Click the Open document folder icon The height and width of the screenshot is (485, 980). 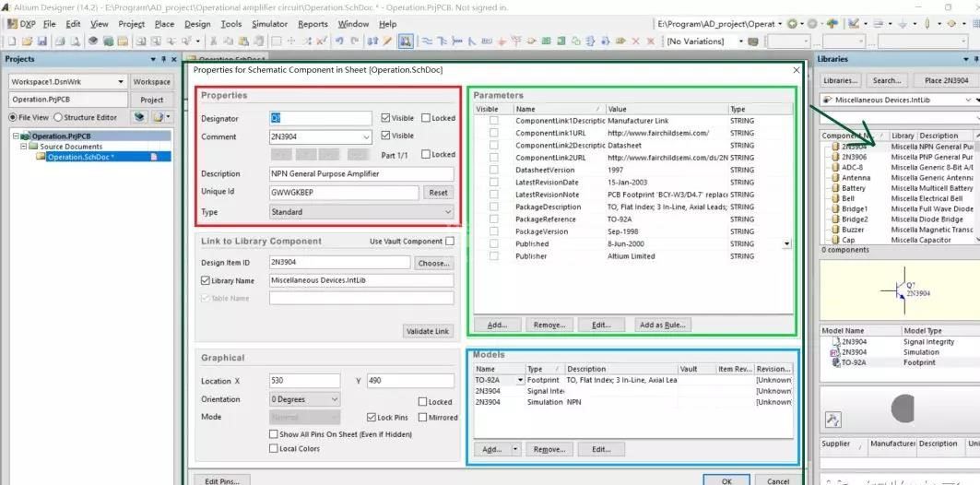click(28, 41)
